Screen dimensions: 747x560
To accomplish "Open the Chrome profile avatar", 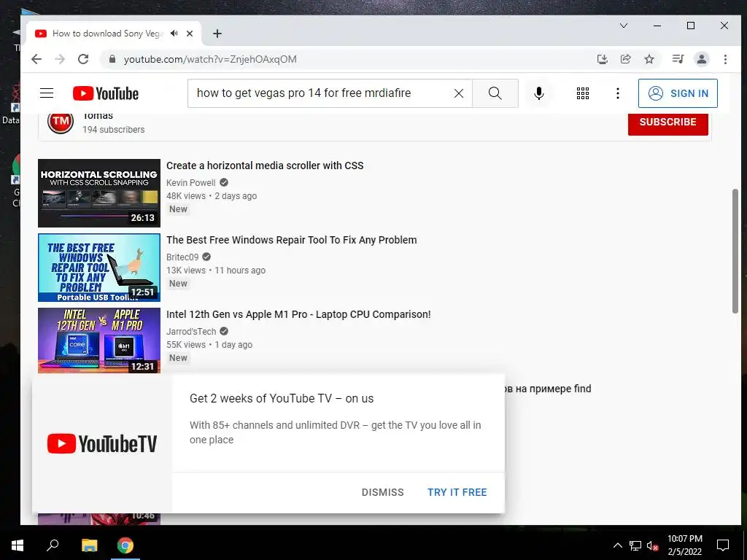I will pos(701,59).
